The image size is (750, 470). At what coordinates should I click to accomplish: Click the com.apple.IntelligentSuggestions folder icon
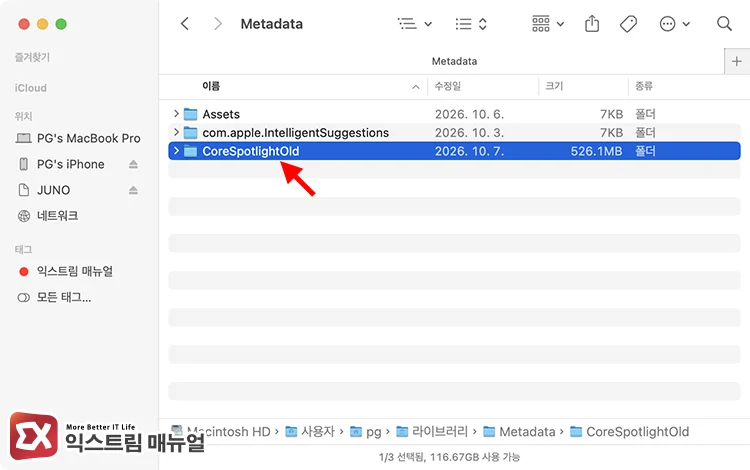click(x=191, y=132)
